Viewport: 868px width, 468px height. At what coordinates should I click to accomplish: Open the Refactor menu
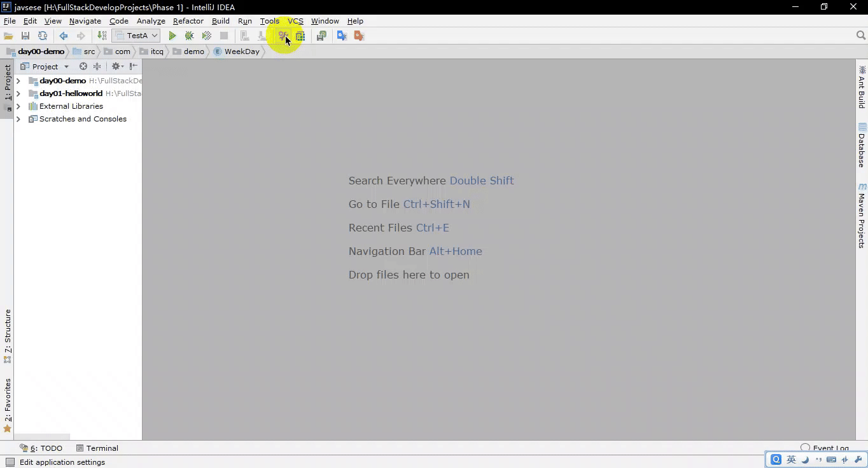[x=188, y=21]
